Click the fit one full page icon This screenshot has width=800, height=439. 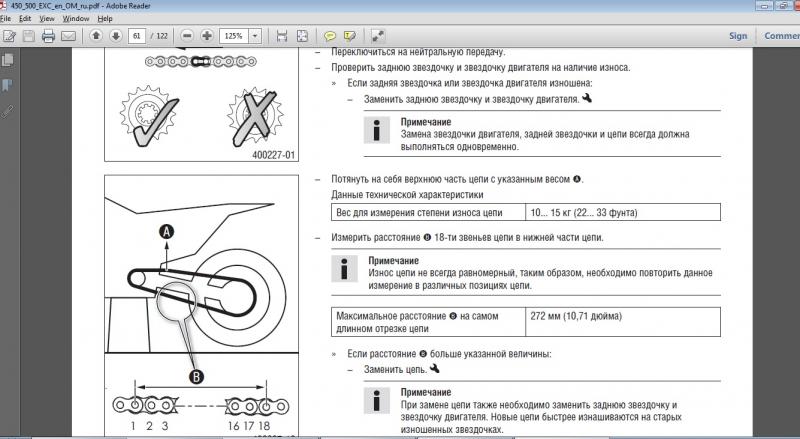(303, 36)
